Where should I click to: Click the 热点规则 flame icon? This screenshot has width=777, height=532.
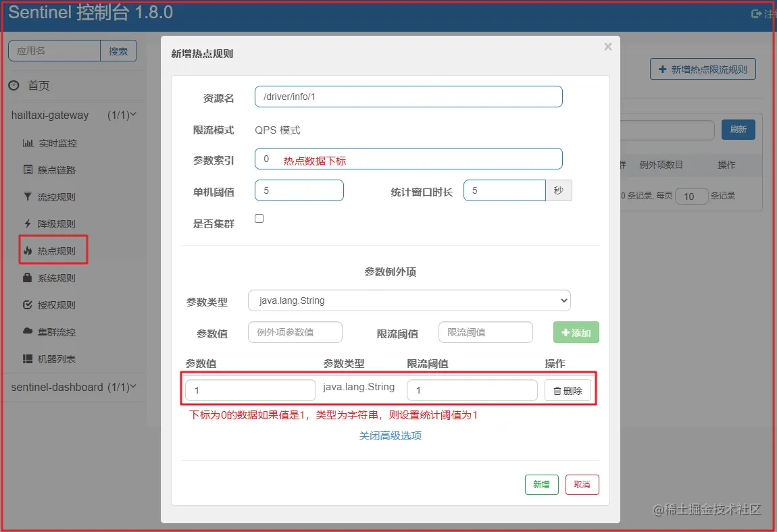[x=28, y=250]
